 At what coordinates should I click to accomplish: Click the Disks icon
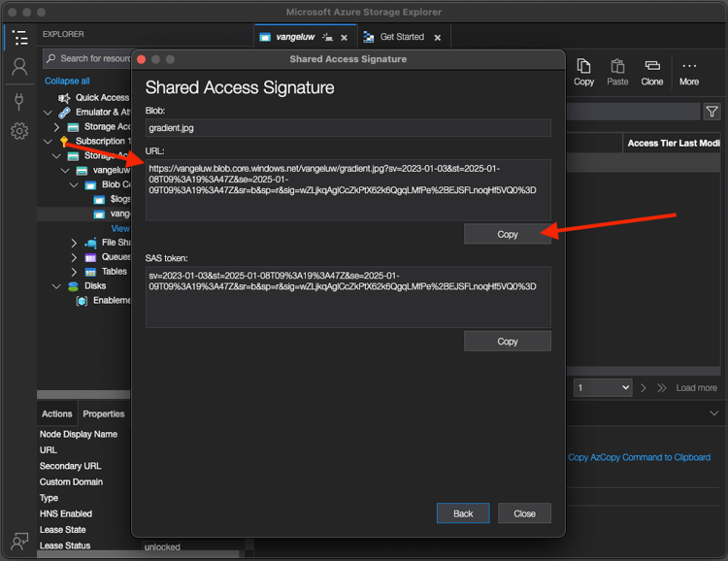coord(73,286)
